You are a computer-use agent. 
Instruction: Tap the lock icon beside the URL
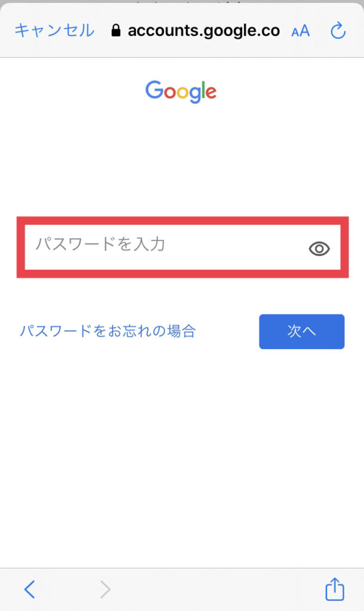tap(116, 30)
